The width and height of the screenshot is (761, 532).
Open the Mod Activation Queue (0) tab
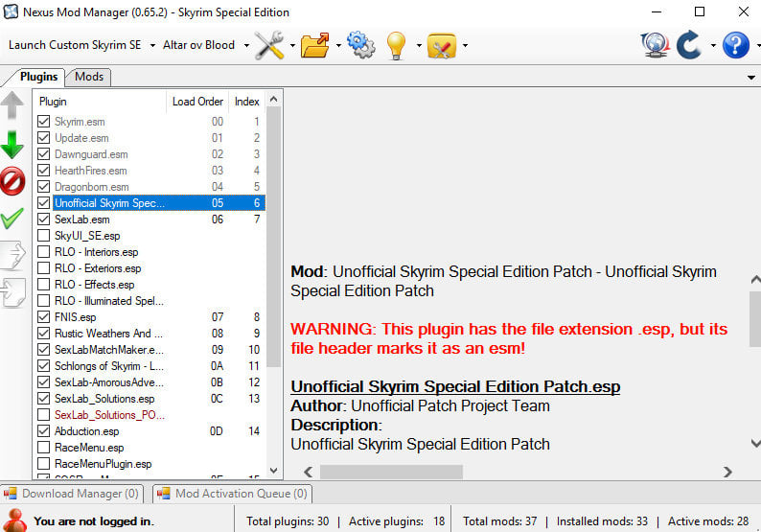233,494
